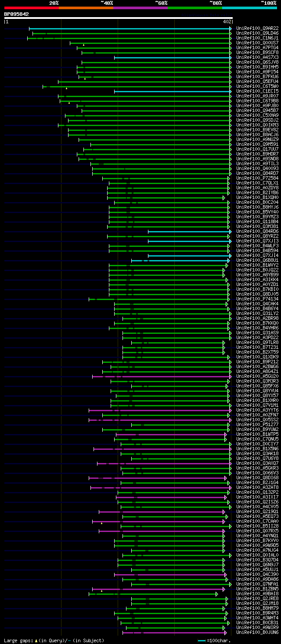Select the UniRef100_Q05SS2 label
Image resolution: width=281 pixels, height=644 pixels.
tap(257, 420)
